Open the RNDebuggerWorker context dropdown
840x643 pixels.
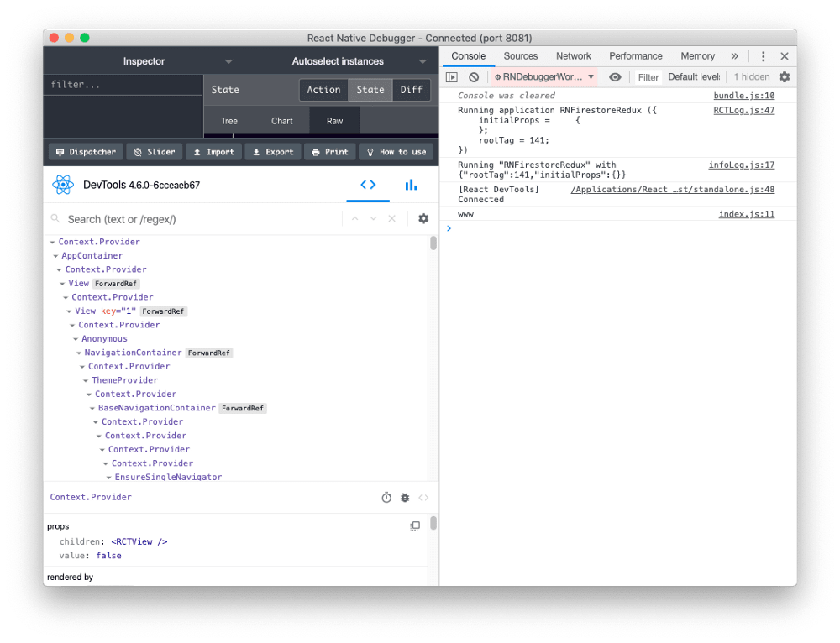544,77
